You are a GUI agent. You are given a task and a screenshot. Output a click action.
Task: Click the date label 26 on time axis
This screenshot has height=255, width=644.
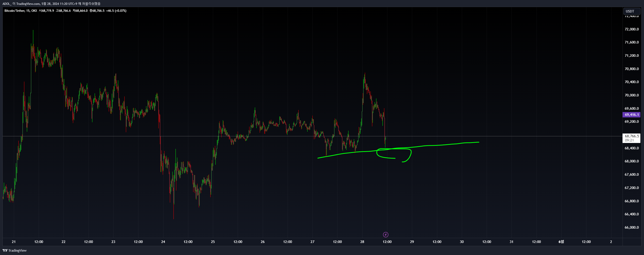[263, 242]
